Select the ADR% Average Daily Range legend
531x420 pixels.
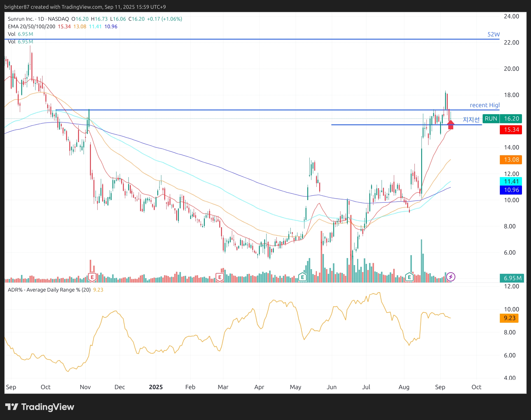click(49, 290)
